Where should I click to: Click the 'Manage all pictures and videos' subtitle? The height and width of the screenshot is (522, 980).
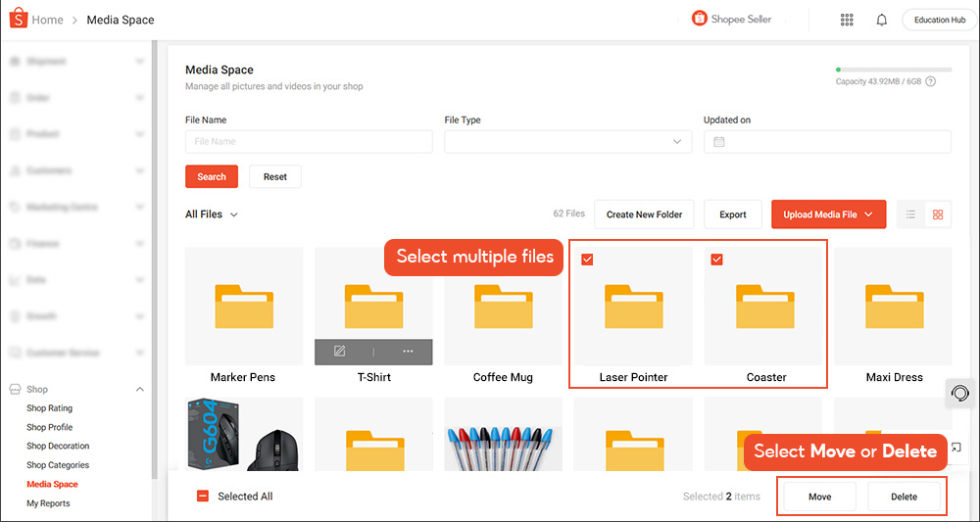pos(273,86)
